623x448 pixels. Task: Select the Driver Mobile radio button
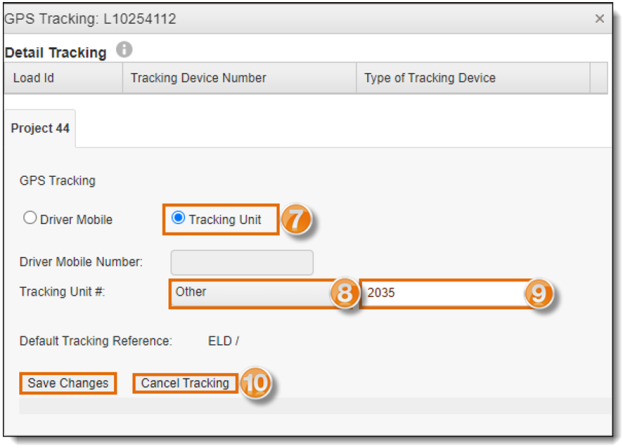click(x=30, y=218)
